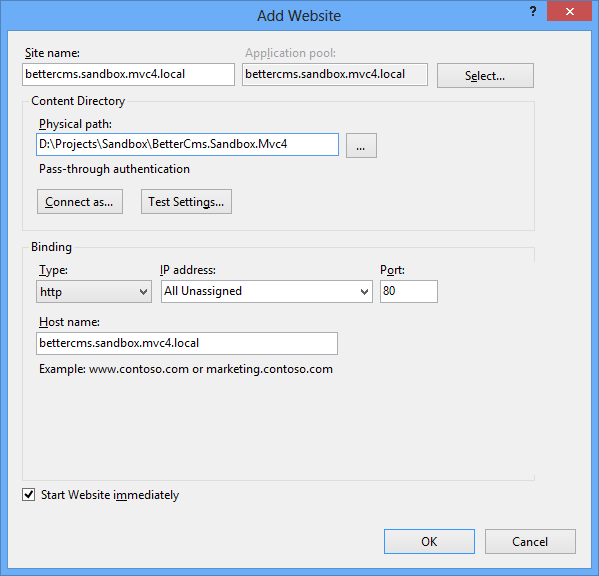Screen dimensions: 599x576
Task: Click the Site name input field
Action: click(128, 74)
